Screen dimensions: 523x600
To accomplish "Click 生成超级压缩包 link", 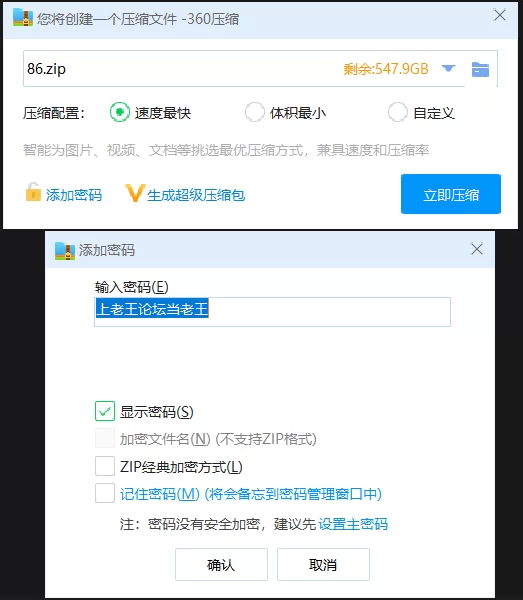I will [196, 195].
